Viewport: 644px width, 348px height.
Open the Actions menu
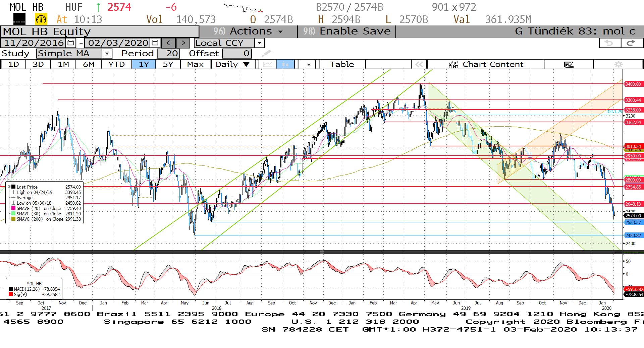tap(248, 31)
